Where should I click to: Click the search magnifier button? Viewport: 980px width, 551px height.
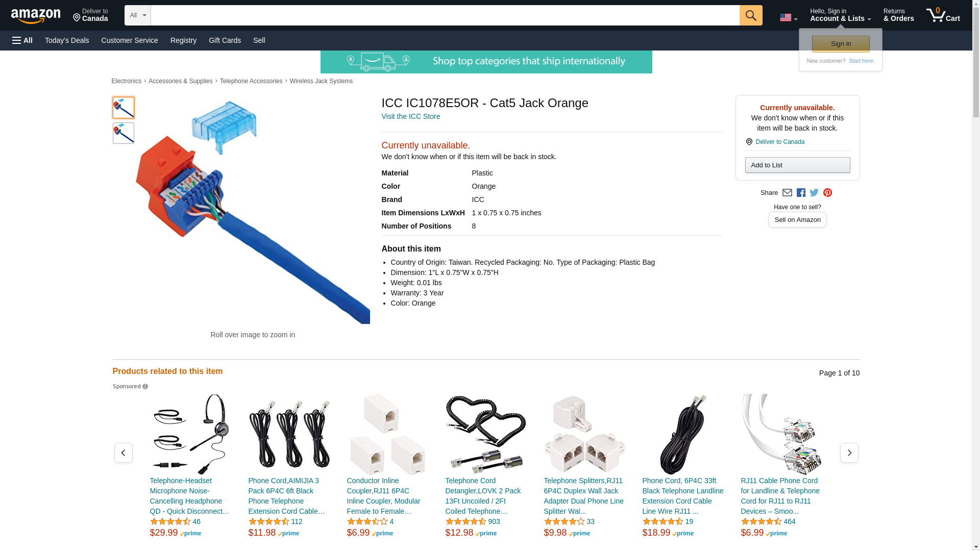(x=751, y=15)
